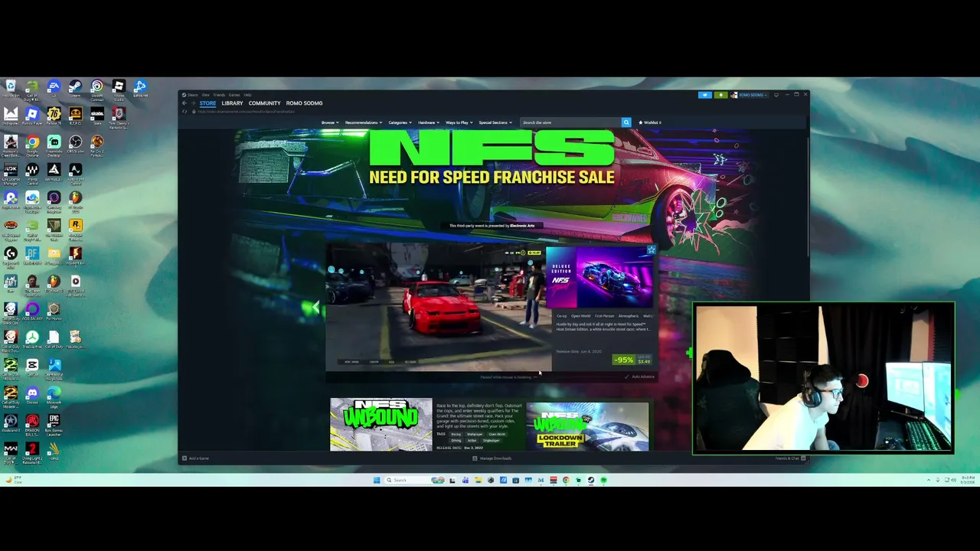Launch Discord desktop shortcut
Screen dimensions: 980x551
(32, 396)
